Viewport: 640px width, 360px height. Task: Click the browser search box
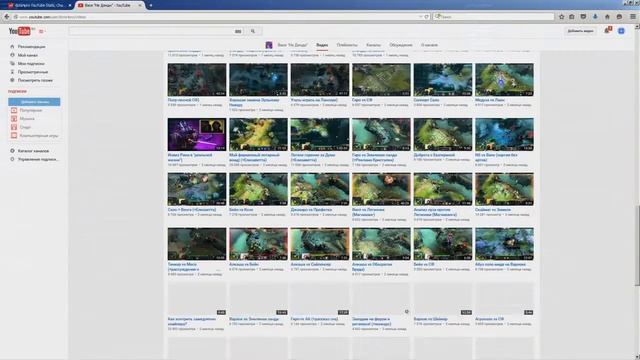[493, 17]
